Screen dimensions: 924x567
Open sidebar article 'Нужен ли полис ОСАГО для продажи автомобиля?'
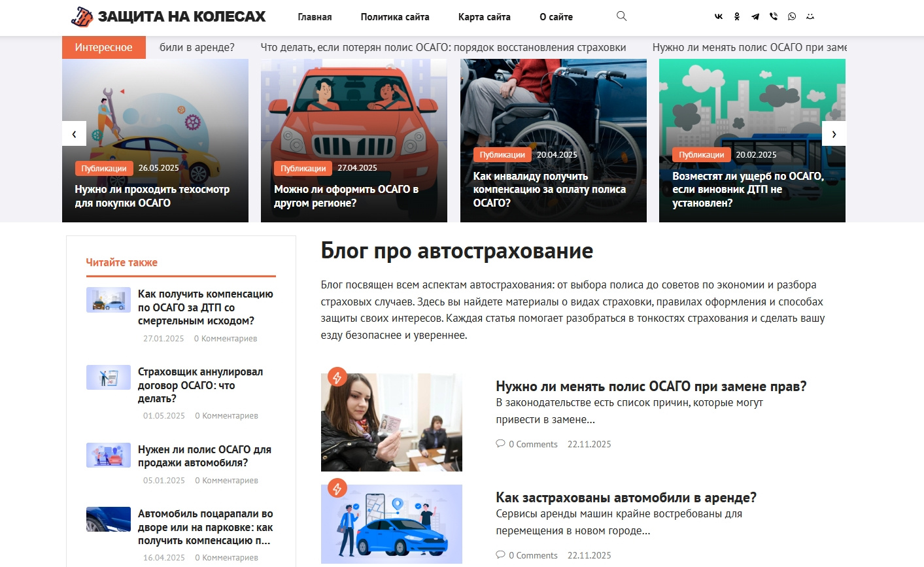click(x=204, y=456)
